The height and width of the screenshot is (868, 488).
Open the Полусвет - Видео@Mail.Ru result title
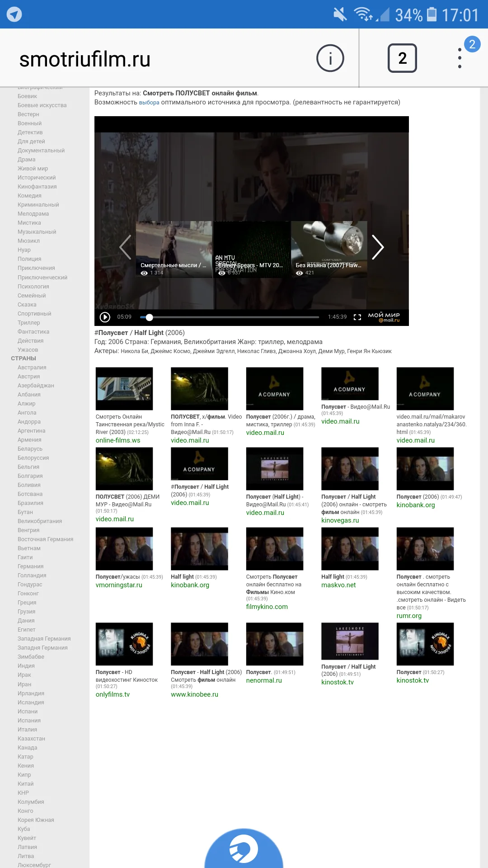point(356,407)
